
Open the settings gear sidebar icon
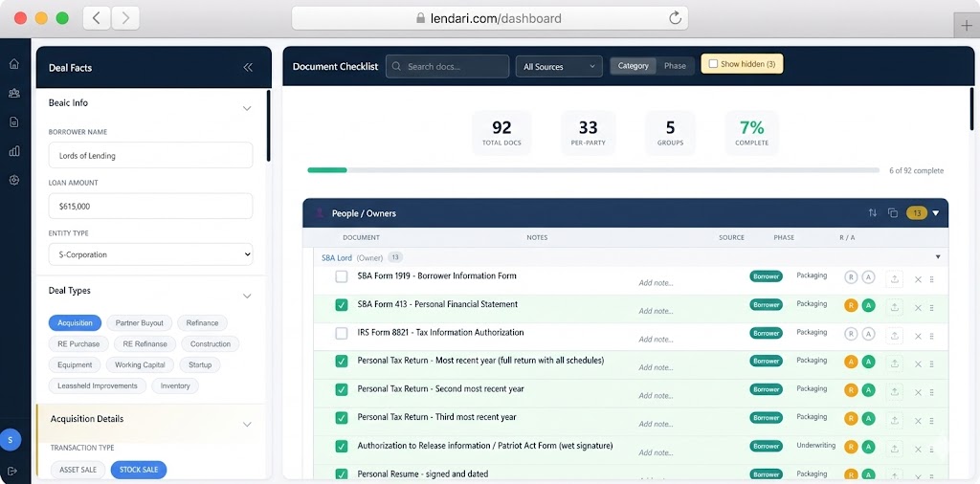pos(13,180)
